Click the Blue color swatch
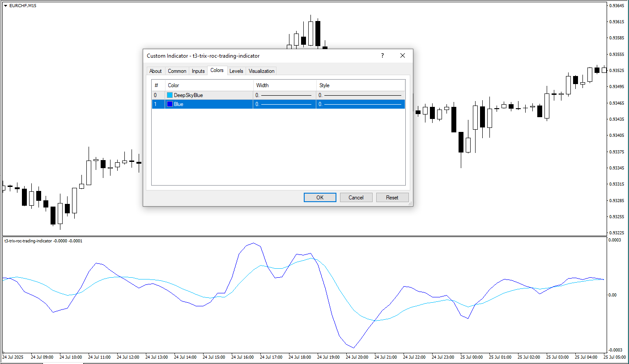 (170, 104)
